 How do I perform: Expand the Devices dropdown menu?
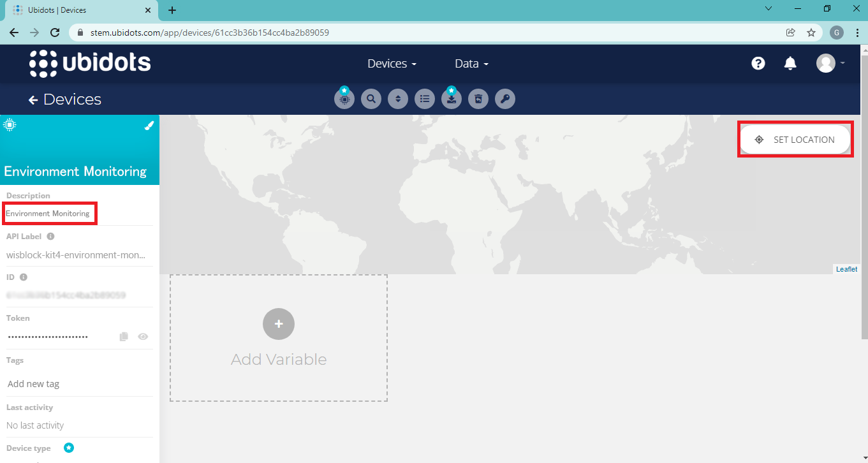click(392, 64)
